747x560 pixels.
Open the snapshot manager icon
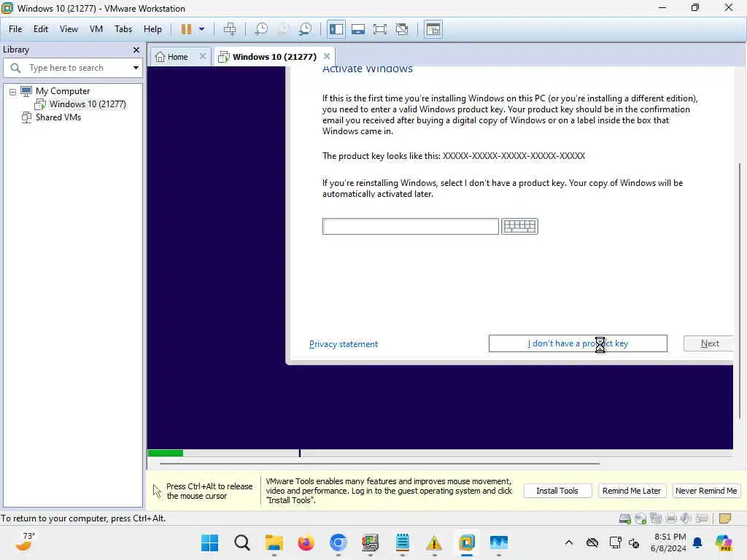point(306,29)
